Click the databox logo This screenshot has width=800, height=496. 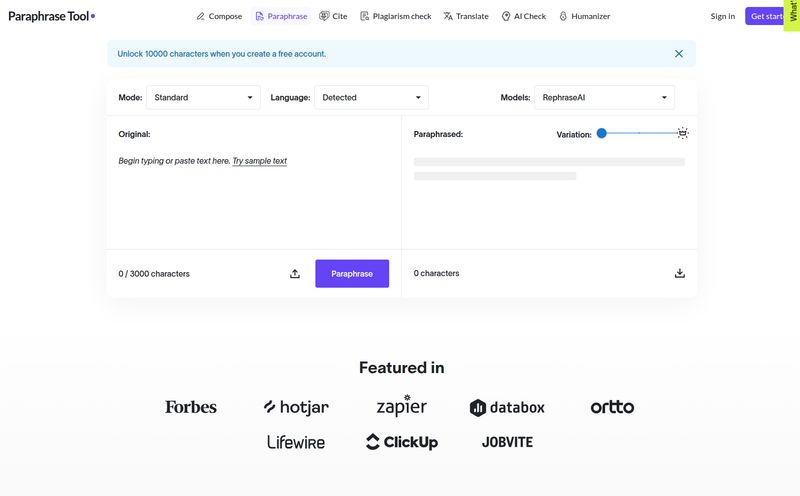tap(507, 407)
